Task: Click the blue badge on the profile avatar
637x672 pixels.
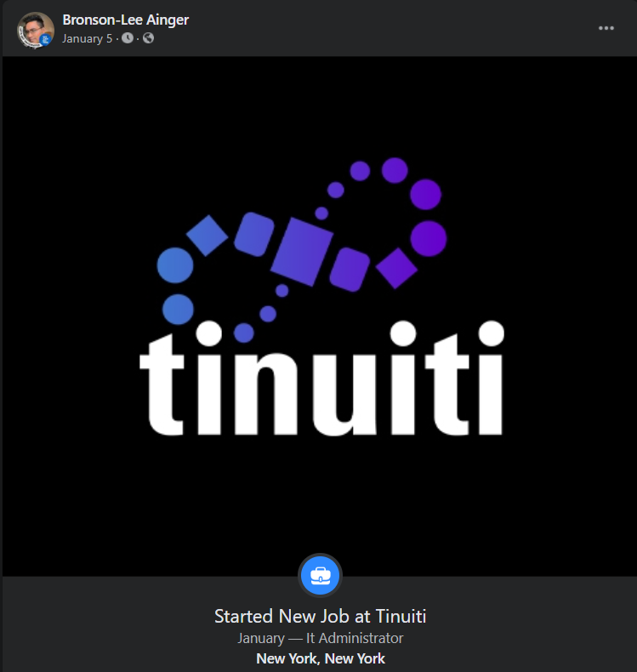Action: [x=46, y=40]
